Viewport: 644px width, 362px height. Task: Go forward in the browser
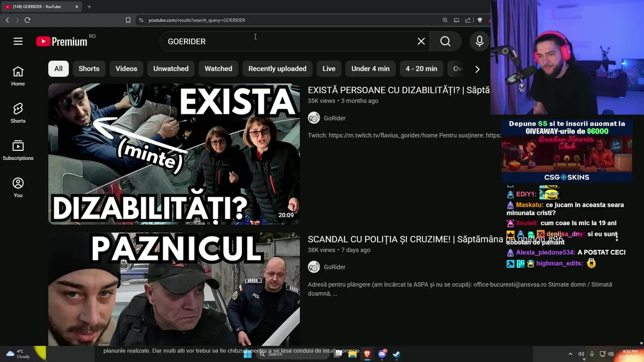[x=17, y=20]
